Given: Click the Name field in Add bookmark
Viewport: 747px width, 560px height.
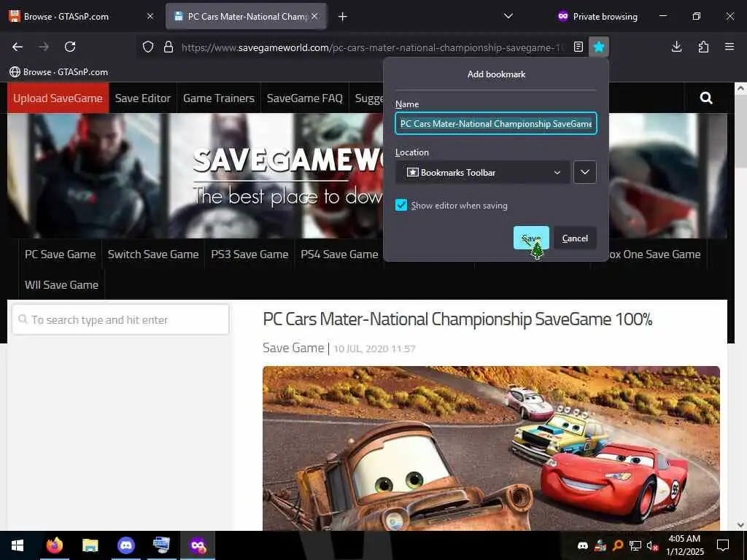Looking at the screenshot, I should (496, 123).
